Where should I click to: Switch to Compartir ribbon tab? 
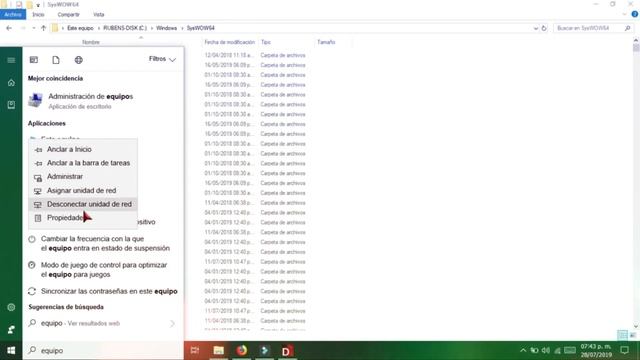pos(69,15)
